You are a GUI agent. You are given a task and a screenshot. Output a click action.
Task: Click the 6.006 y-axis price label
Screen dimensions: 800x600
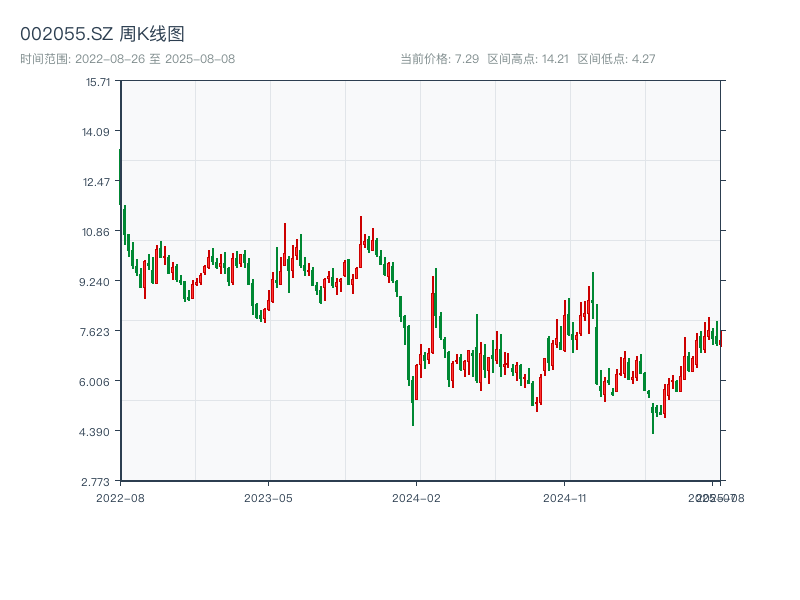(98, 382)
